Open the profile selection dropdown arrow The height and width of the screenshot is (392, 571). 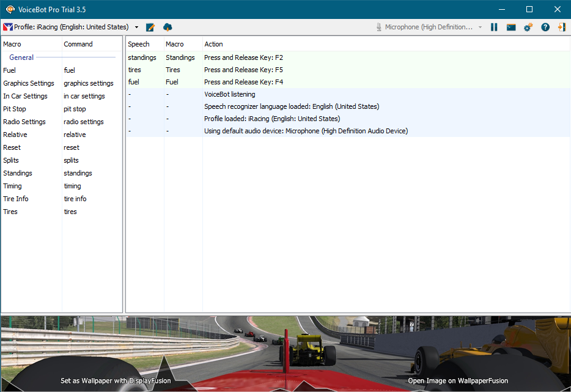136,28
